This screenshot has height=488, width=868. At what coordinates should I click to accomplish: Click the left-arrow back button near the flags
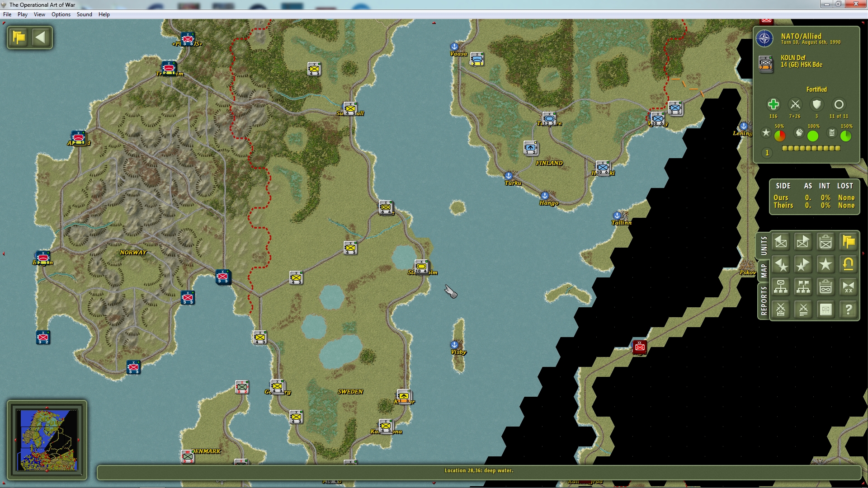click(x=41, y=37)
